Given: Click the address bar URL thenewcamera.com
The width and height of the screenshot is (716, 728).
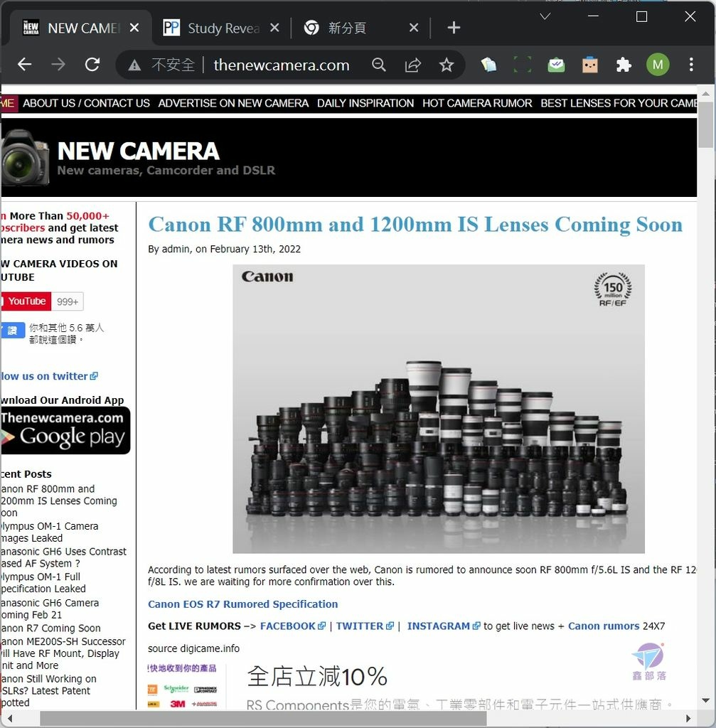Looking at the screenshot, I should (x=282, y=65).
